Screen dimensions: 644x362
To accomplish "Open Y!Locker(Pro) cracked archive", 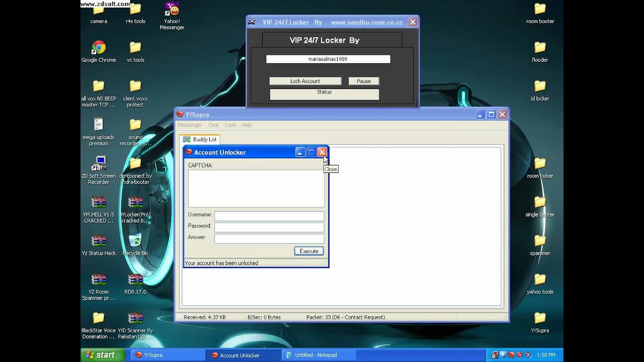I will (135, 209).
